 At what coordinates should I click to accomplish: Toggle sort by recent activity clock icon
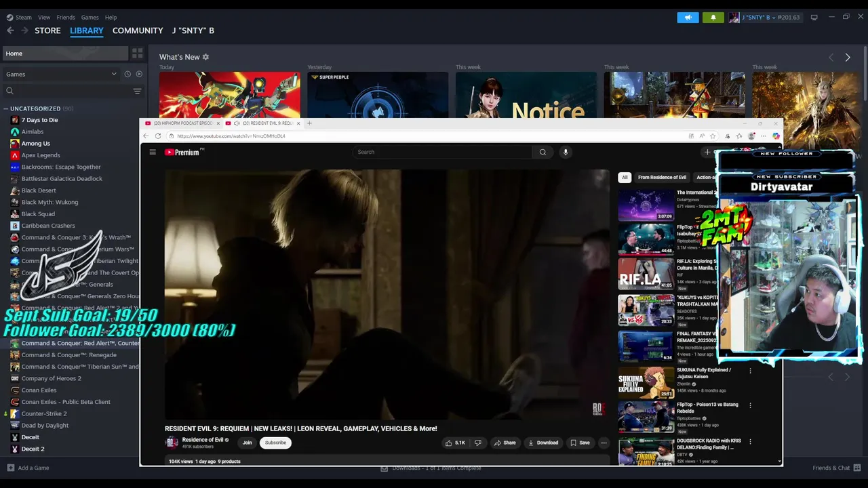pos(127,74)
